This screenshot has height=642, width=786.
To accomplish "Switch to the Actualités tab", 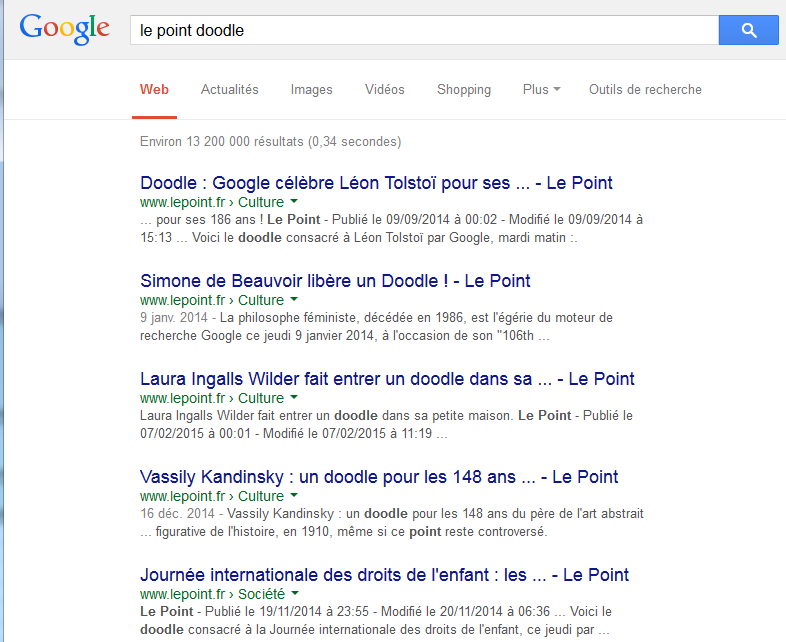I will pyautogui.click(x=230, y=90).
